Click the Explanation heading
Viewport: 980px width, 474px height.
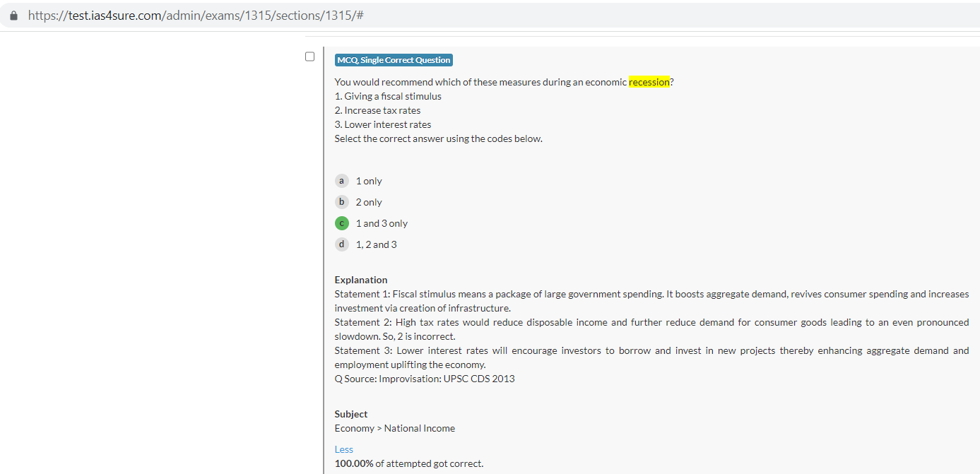(x=361, y=280)
